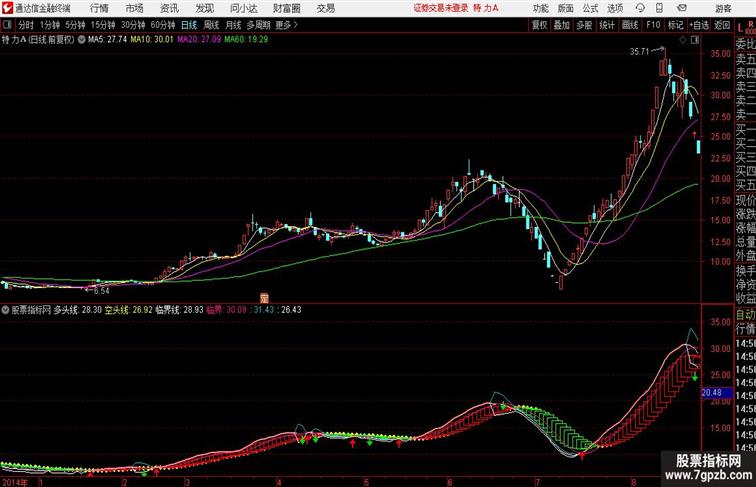Open the 功能 menu

point(541,8)
